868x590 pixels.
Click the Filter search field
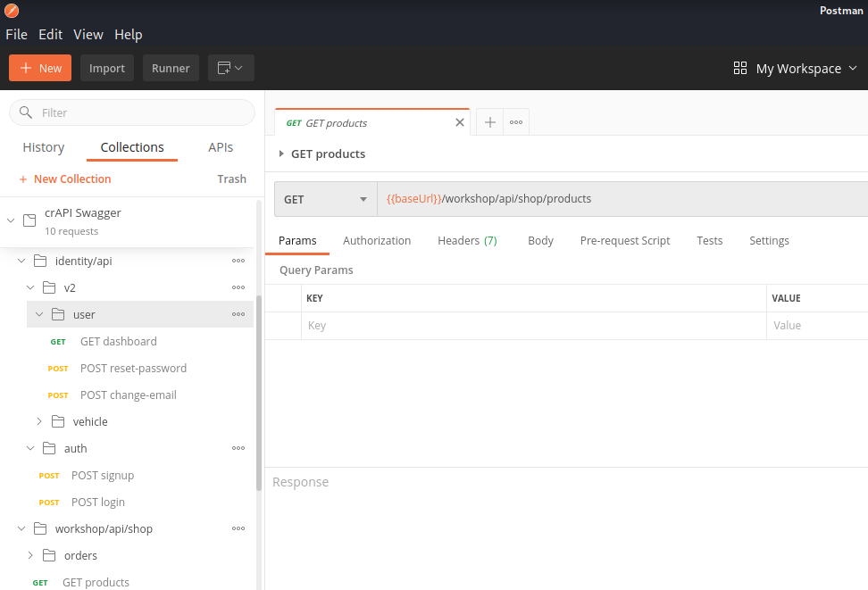[132, 112]
